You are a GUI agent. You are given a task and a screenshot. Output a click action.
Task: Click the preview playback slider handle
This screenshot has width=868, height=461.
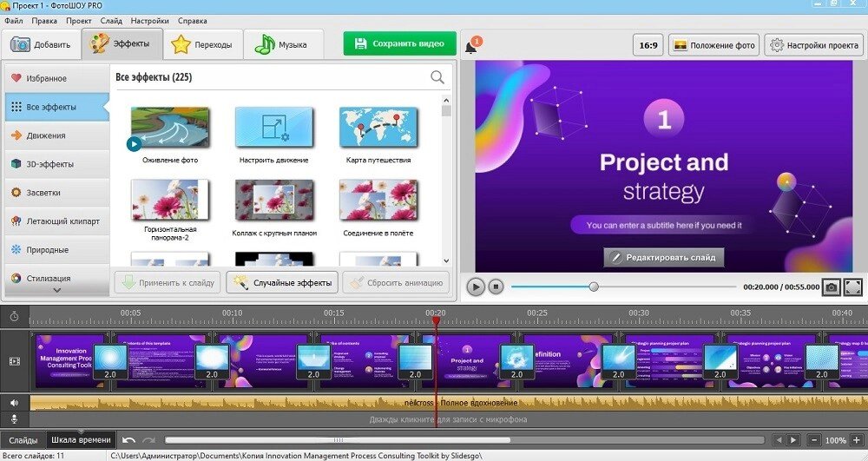pos(594,286)
